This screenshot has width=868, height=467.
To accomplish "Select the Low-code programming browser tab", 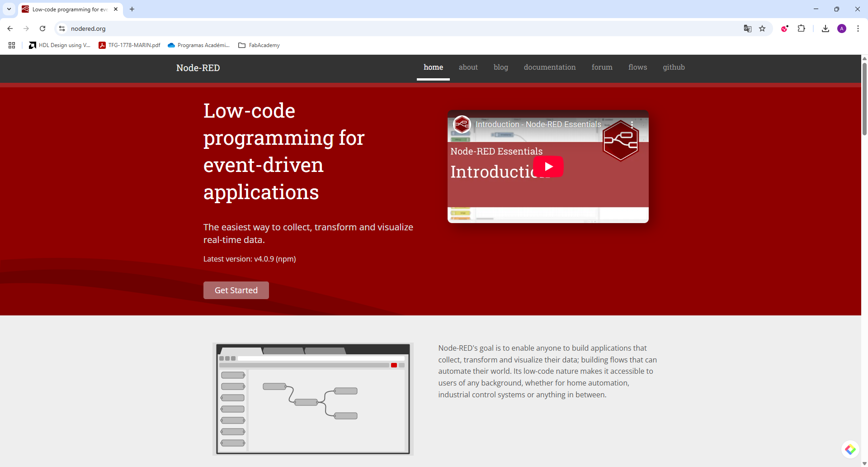I will (x=70, y=9).
